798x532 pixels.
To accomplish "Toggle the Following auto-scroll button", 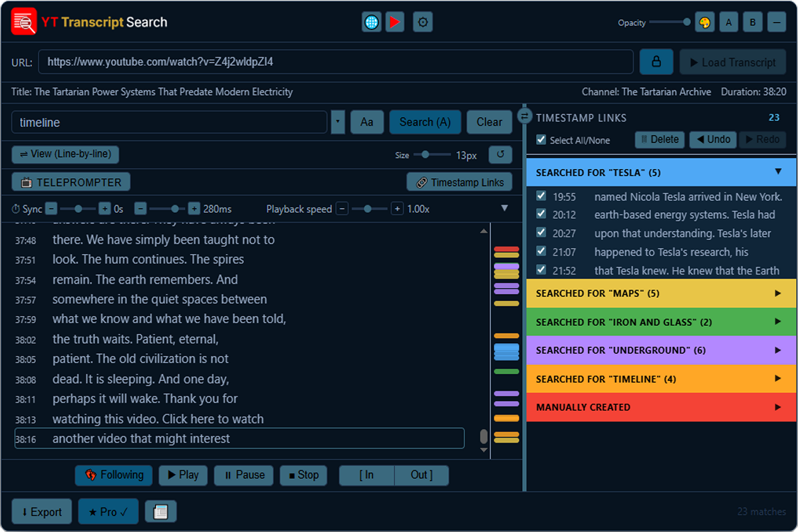I will point(114,475).
